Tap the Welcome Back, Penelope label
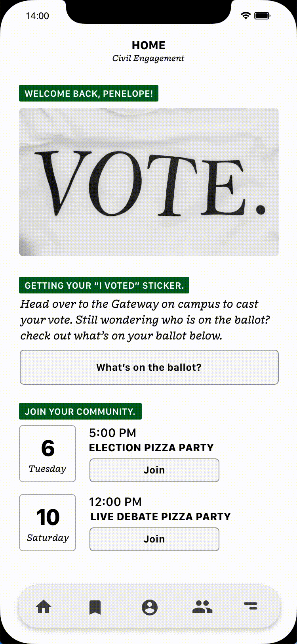This screenshot has height=644, width=297. (x=89, y=94)
